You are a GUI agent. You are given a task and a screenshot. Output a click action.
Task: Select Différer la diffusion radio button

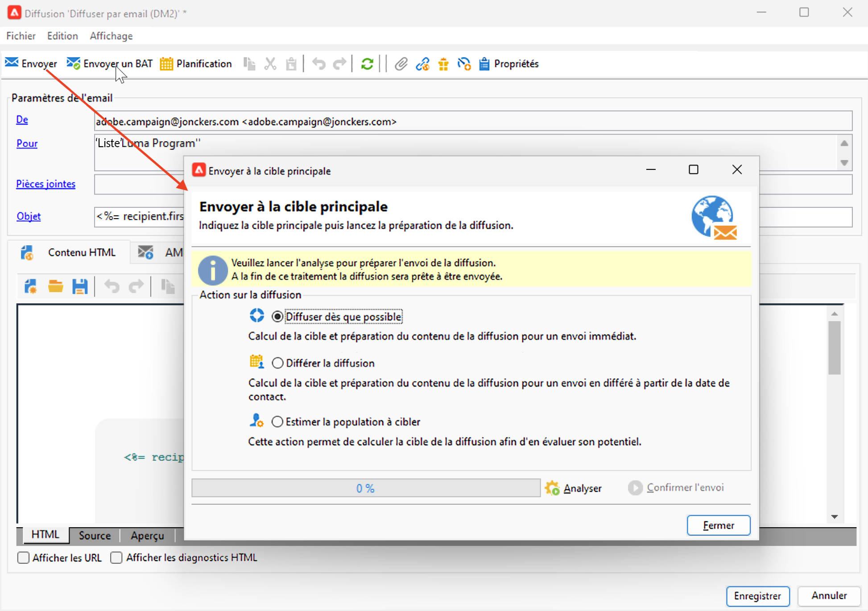click(277, 363)
